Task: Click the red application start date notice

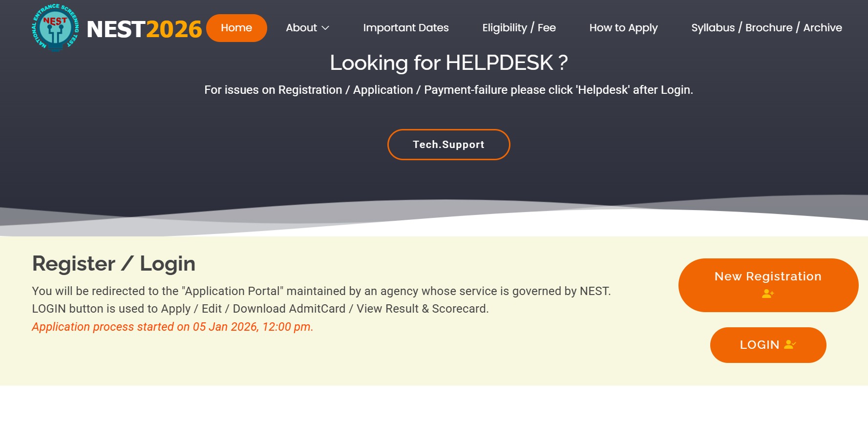Action: click(172, 327)
